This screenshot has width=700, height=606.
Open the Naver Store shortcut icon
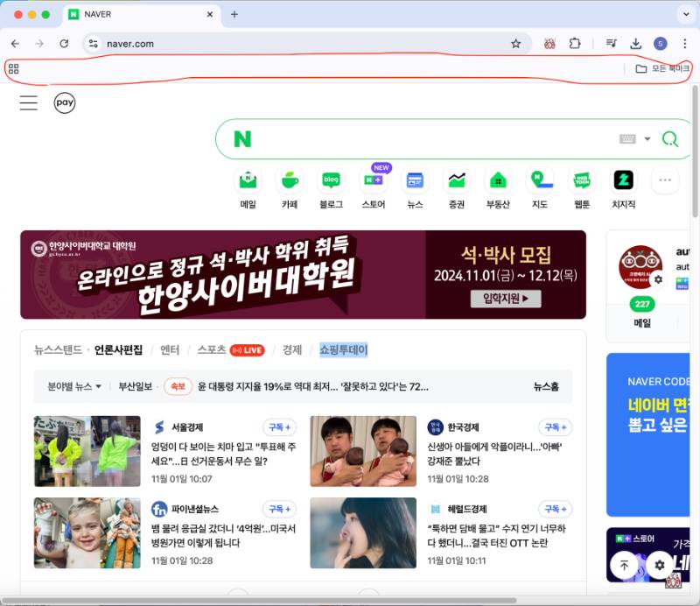pos(374,181)
